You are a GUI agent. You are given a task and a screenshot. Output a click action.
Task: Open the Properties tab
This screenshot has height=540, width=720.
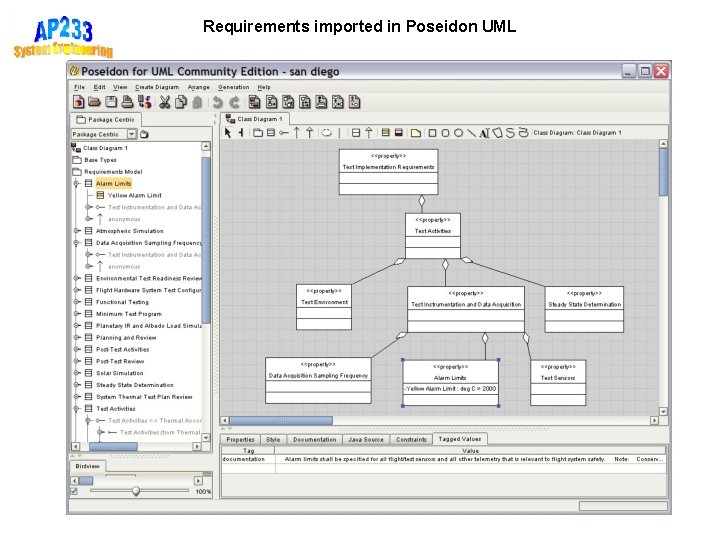240,439
